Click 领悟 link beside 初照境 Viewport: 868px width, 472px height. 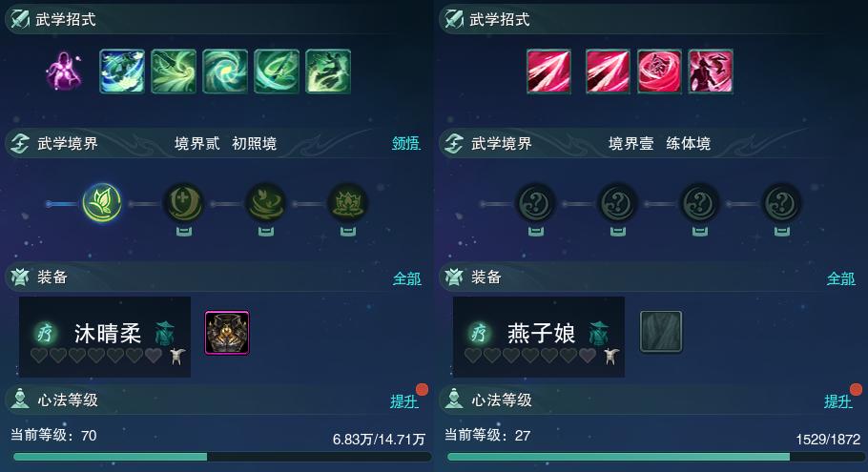click(x=405, y=143)
